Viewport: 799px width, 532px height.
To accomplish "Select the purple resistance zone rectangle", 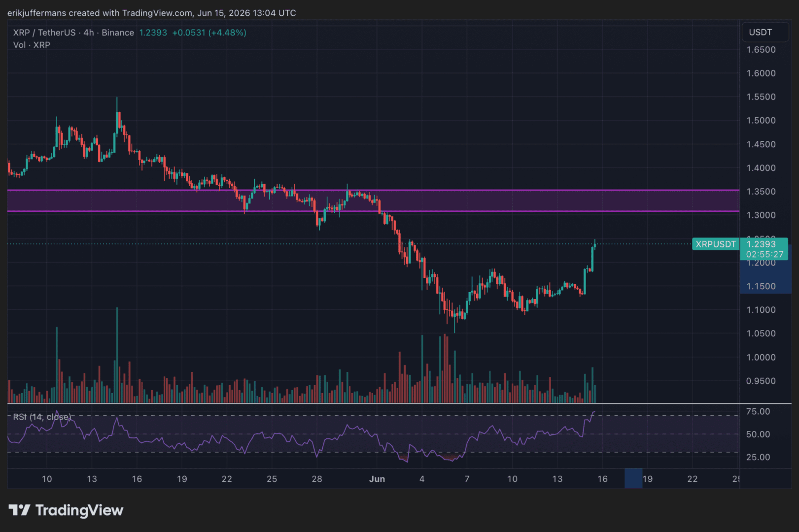I will click(373, 200).
